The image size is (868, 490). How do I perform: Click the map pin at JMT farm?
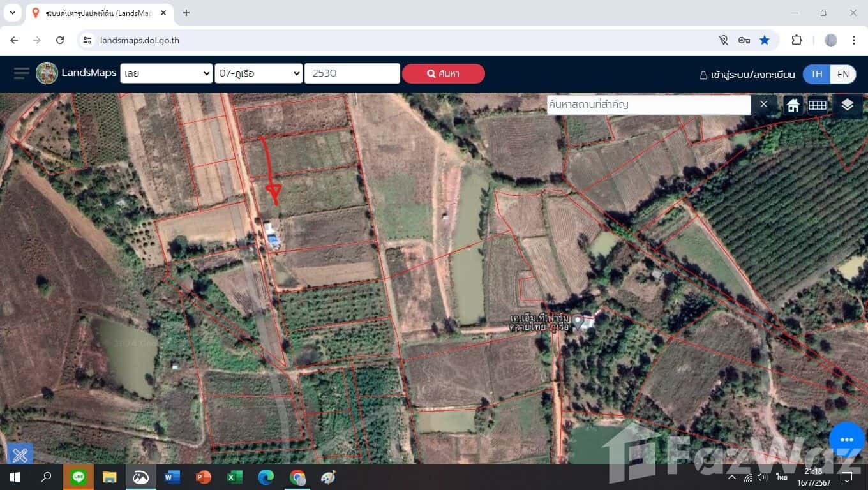[x=578, y=322]
